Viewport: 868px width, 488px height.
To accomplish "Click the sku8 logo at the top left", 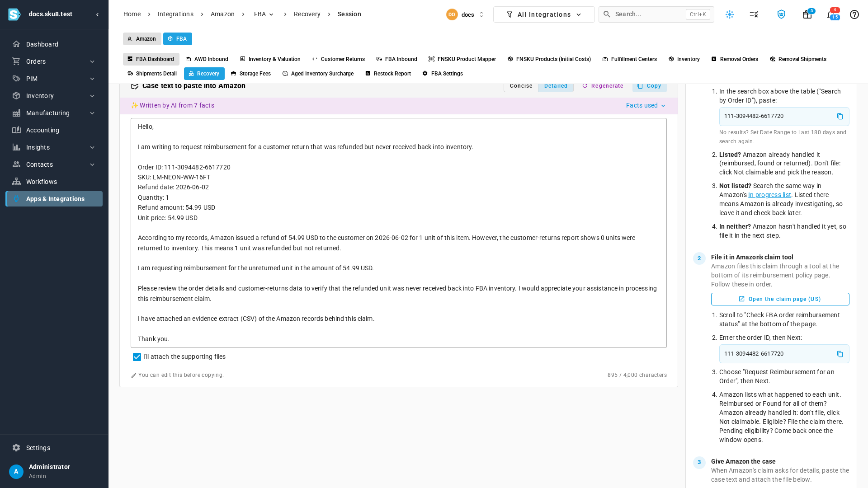I will tap(14, 14).
